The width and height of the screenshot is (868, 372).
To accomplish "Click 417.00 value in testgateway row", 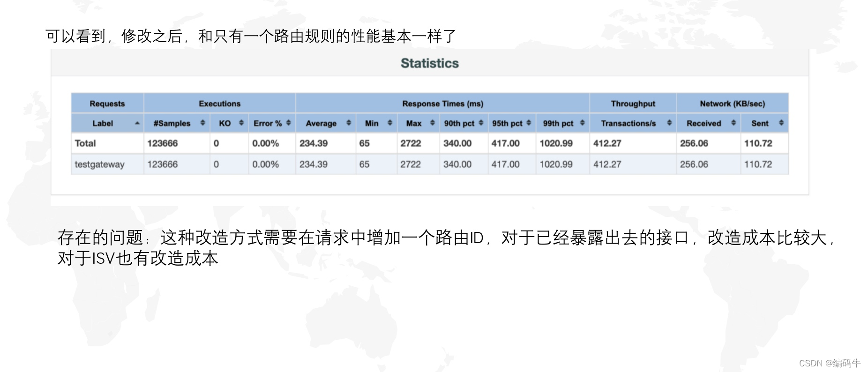I will tap(505, 164).
